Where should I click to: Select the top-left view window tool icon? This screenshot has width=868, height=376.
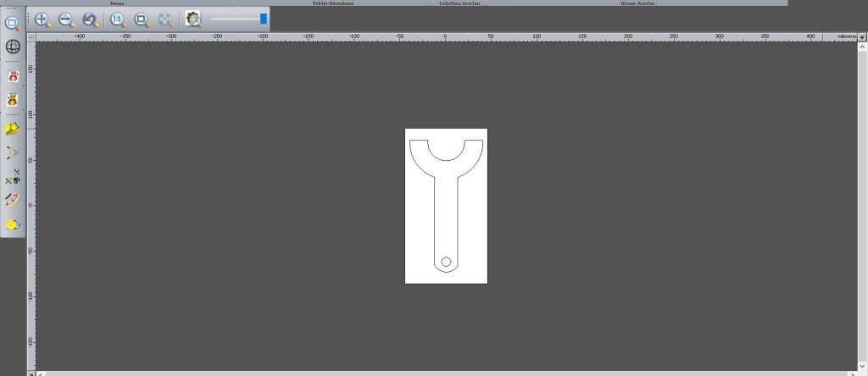[13, 21]
